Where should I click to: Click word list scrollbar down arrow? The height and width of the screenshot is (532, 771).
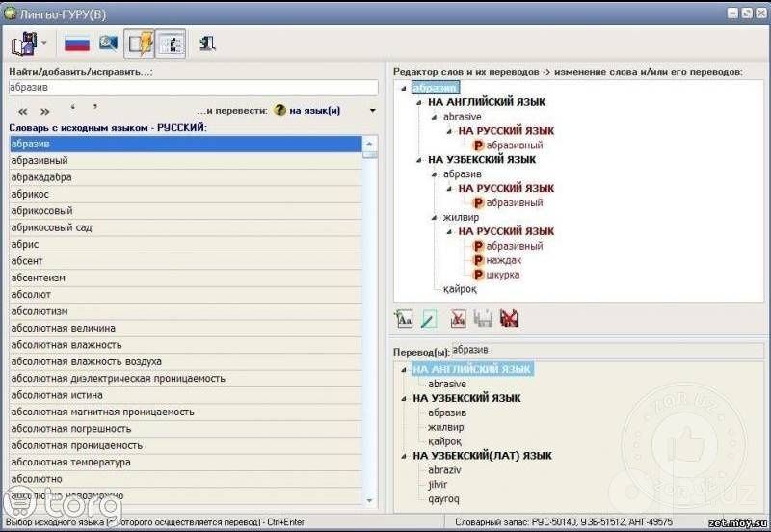[370, 500]
